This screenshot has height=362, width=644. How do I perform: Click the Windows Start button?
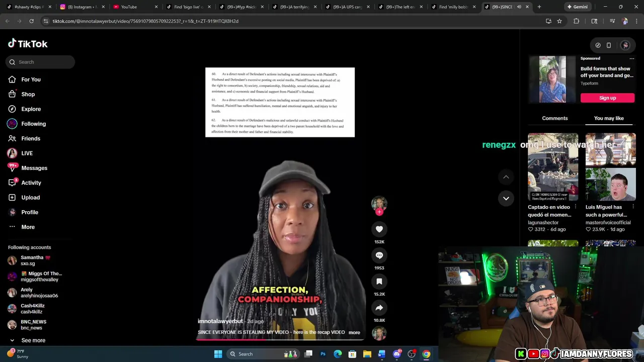(218, 354)
